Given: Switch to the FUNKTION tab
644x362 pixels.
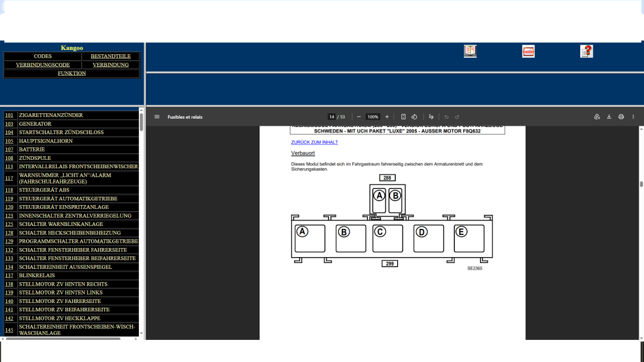Looking at the screenshot, I should click(72, 73).
